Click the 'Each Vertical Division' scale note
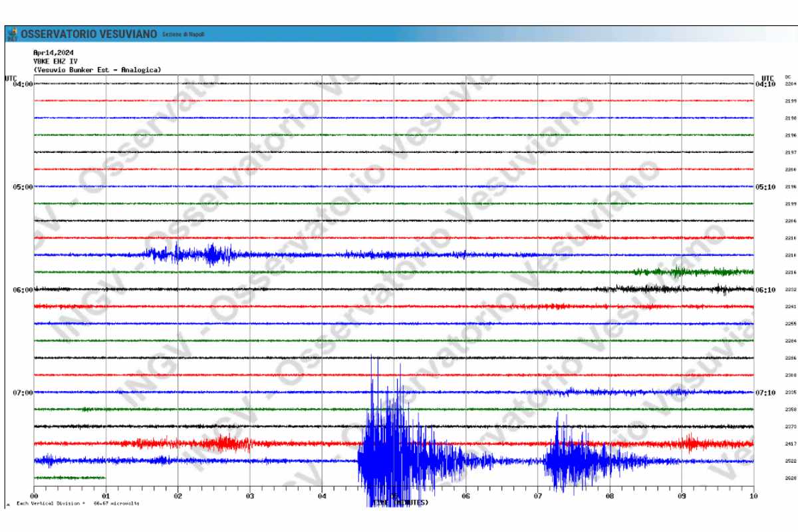This screenshot has width=798, height=532. pos(78,503)
